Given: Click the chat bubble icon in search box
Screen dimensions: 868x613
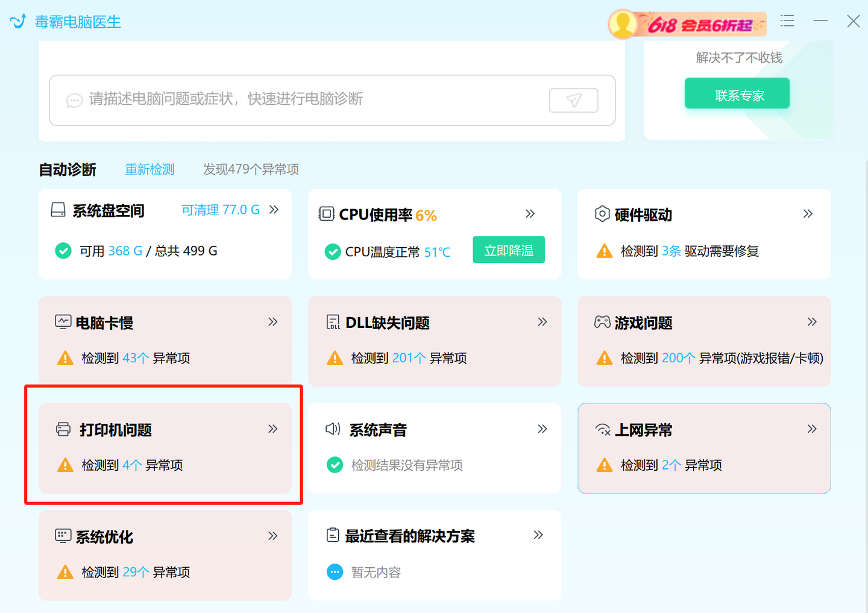Looking at the screenshot, I should (x=74, y=100).
